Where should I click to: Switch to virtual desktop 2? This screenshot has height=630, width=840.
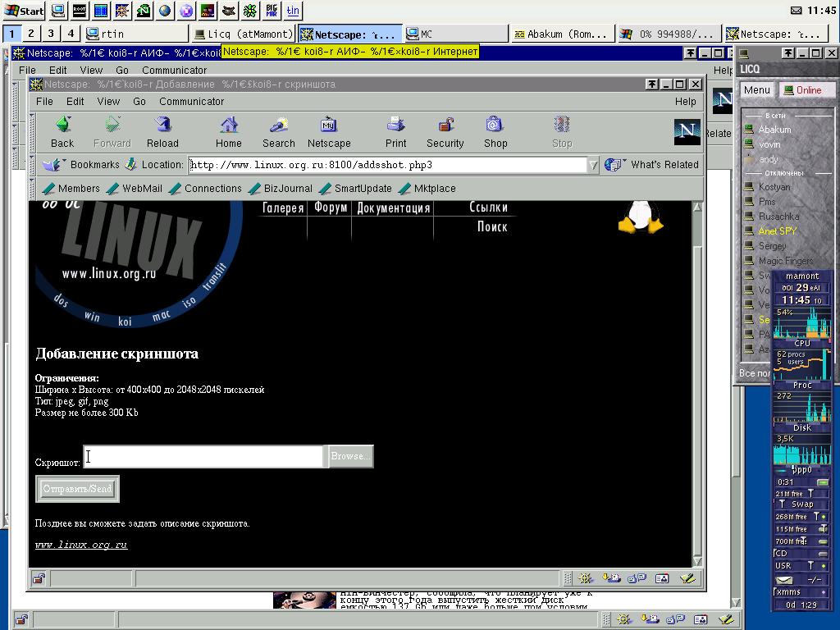coord(31,34)
